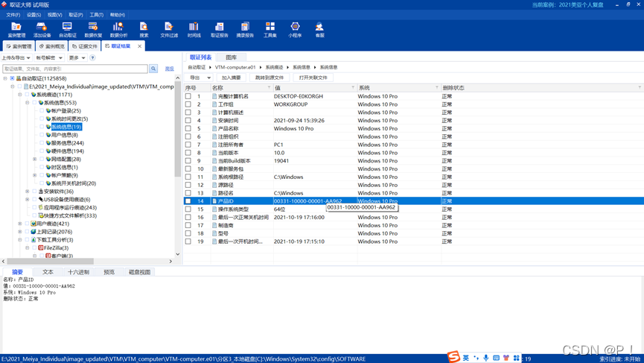Viewport: 644px width, 363px height.
Task: Click the 值 column header
Action: pos(315,87)
